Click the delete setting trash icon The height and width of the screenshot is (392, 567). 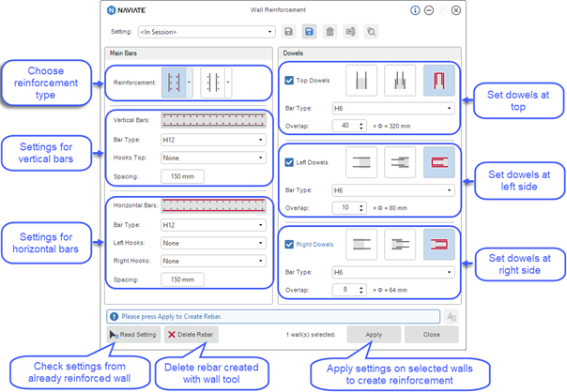click(x=330, y=32)
